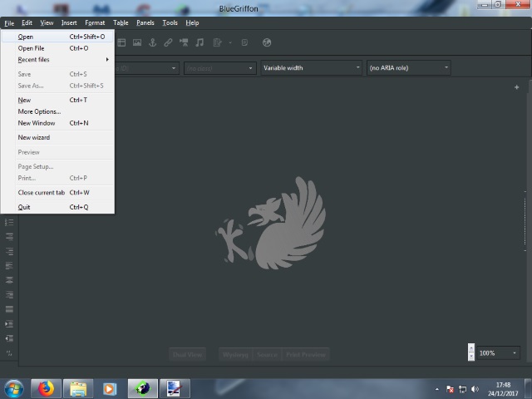Choose Open File from the File menu

coord(32,48)
